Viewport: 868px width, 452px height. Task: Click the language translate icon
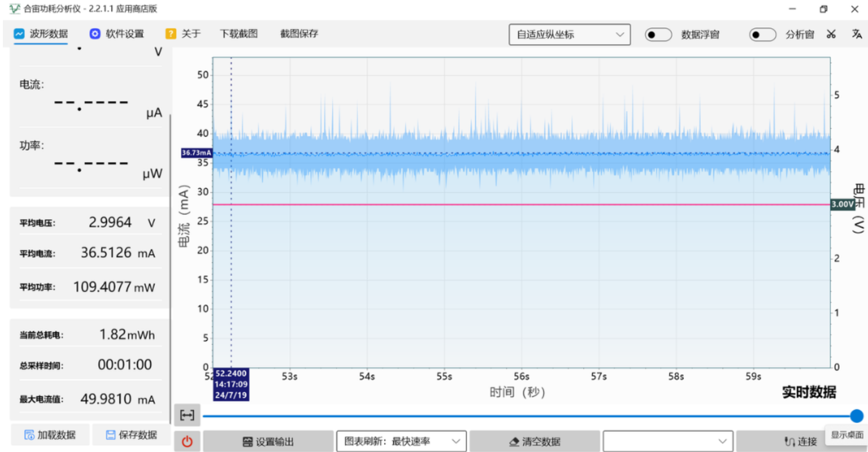point(856,34)
